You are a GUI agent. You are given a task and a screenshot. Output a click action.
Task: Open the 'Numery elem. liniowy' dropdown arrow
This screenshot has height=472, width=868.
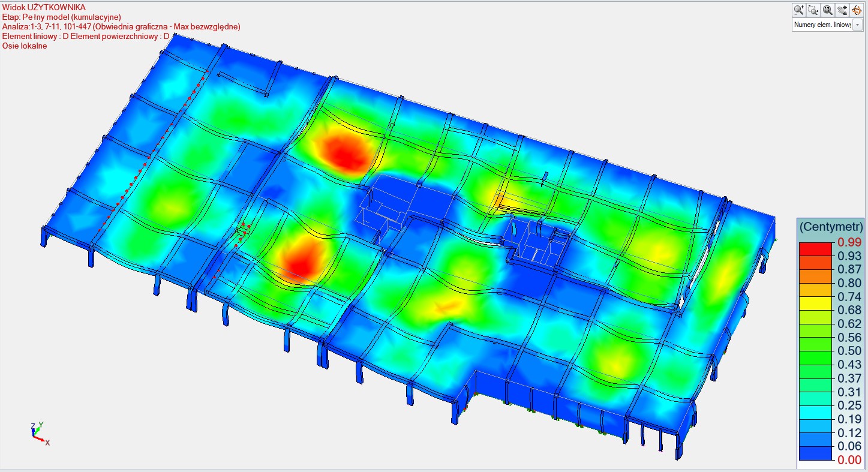[857, 25]
